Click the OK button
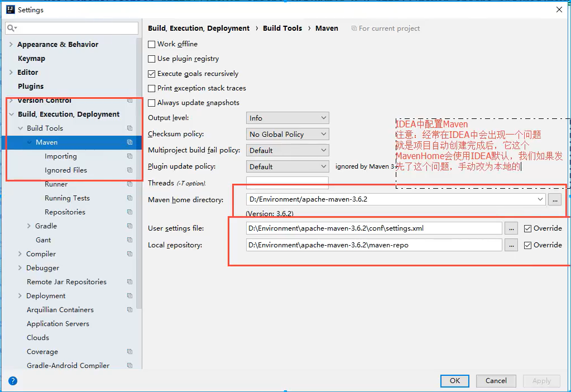Viewport: 571px width, 392px height. 454,381
